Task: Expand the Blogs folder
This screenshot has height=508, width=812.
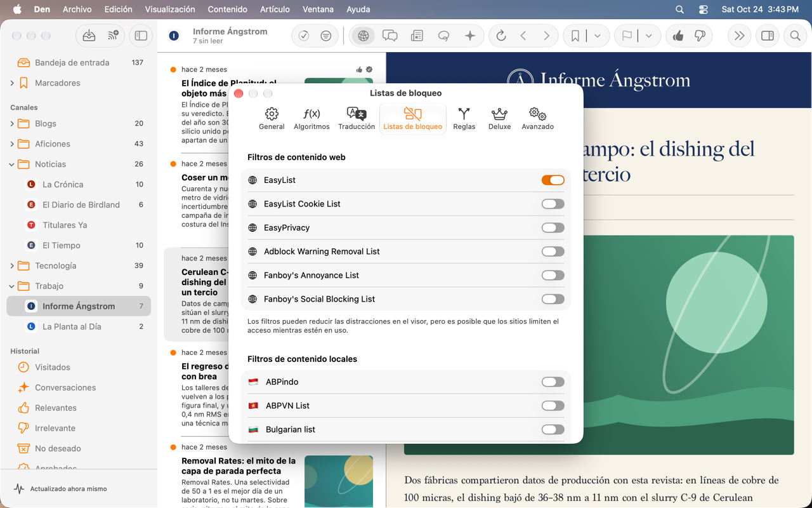Action: coord(12,124)
